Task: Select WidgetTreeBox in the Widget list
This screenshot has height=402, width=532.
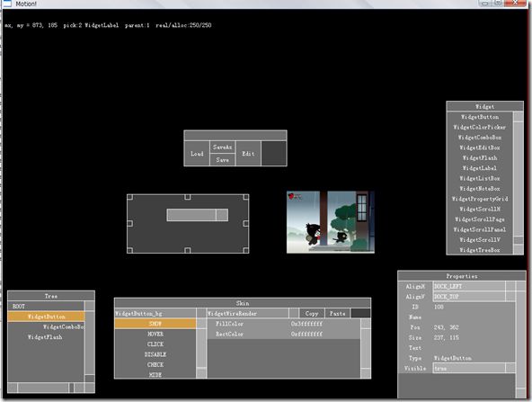Action: coord(479,250)
